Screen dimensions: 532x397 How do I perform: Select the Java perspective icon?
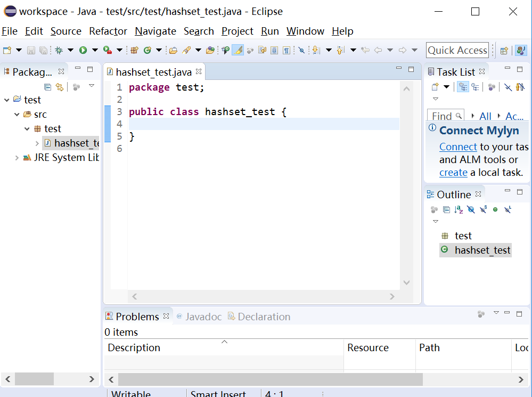tap(521, 50)
